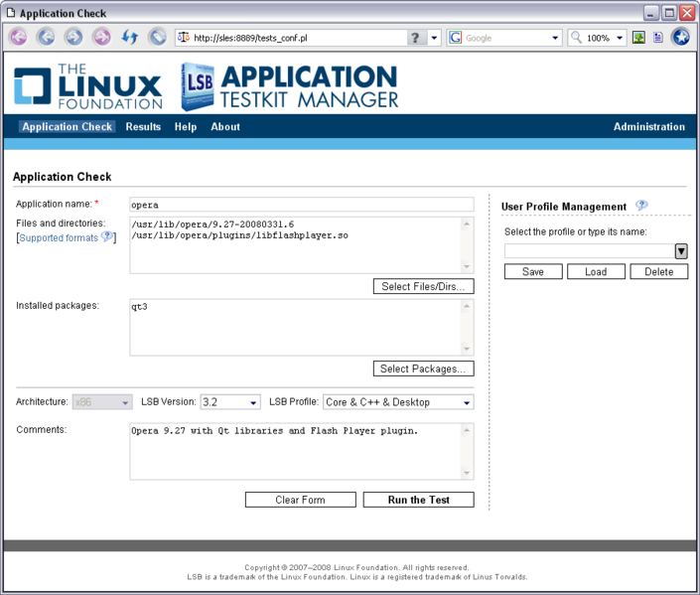Click the profile name input field
Image resolution: width=700 pixels, height=595 pixels.
tap(590, 251)
